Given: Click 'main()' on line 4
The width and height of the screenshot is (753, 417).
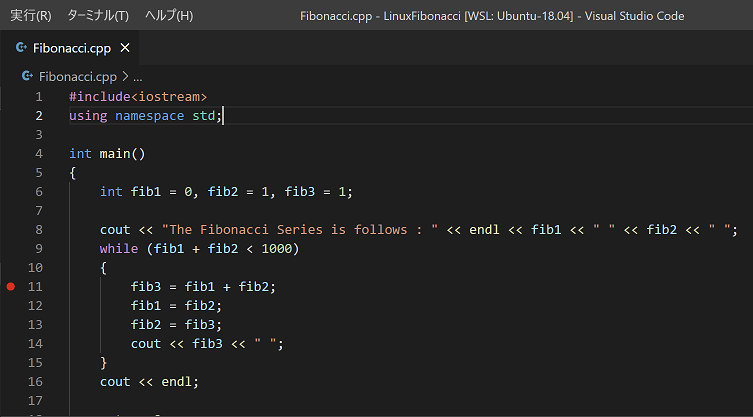Looking at the screenshot, I should tap(122, 154).
